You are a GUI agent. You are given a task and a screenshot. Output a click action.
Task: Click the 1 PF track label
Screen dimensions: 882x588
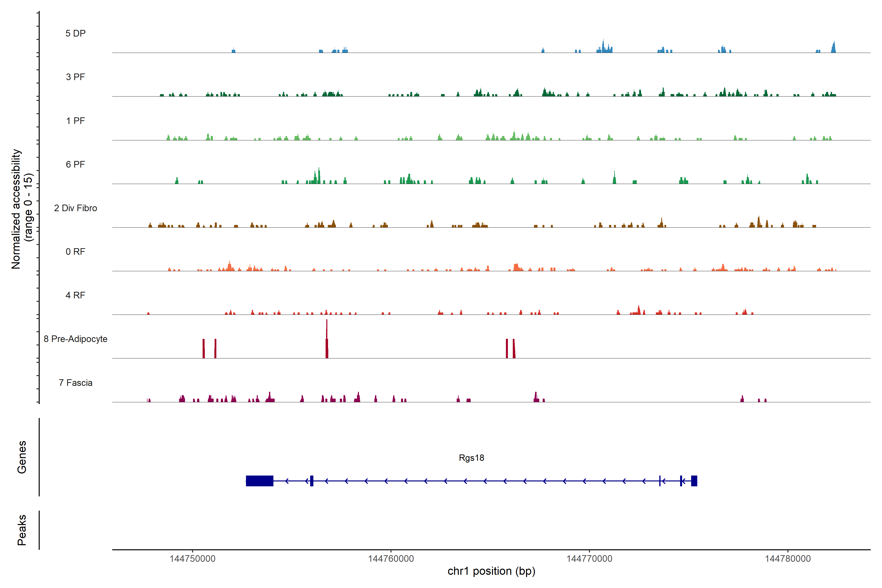[75, 121]
